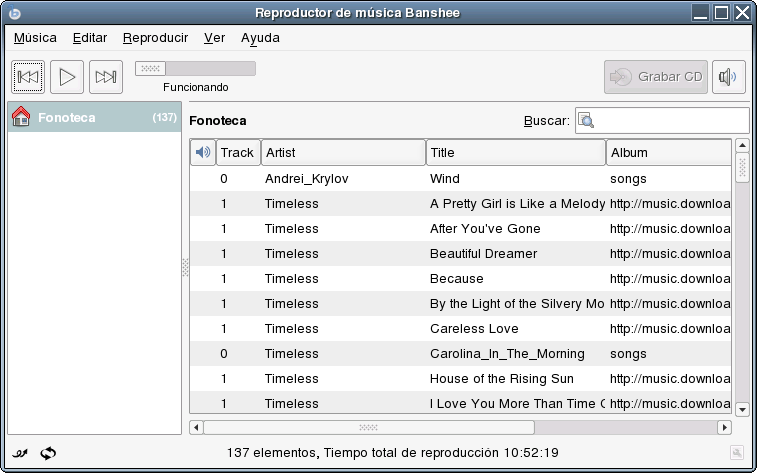Image resolution: width=757 pixels, height=473 pixels.
Task: Open the Música menu
Action: click(35, 38)
